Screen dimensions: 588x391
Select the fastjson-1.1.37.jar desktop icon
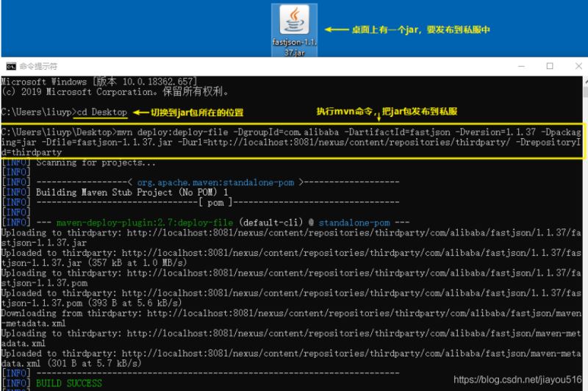pos(295,30)
